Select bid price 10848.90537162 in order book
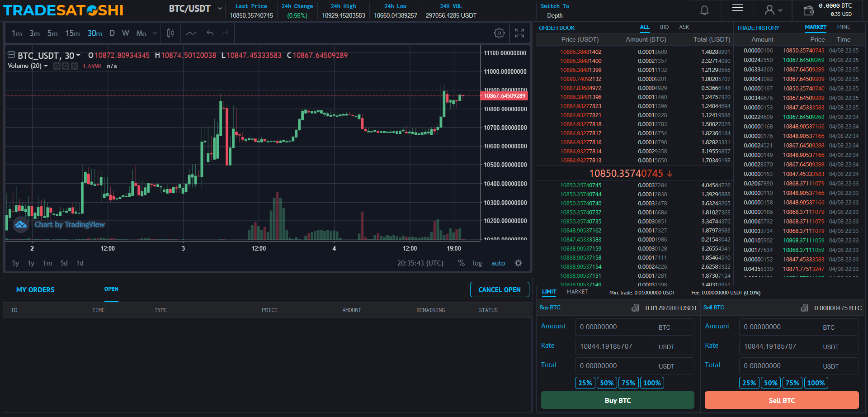 (x=581, y=231)
